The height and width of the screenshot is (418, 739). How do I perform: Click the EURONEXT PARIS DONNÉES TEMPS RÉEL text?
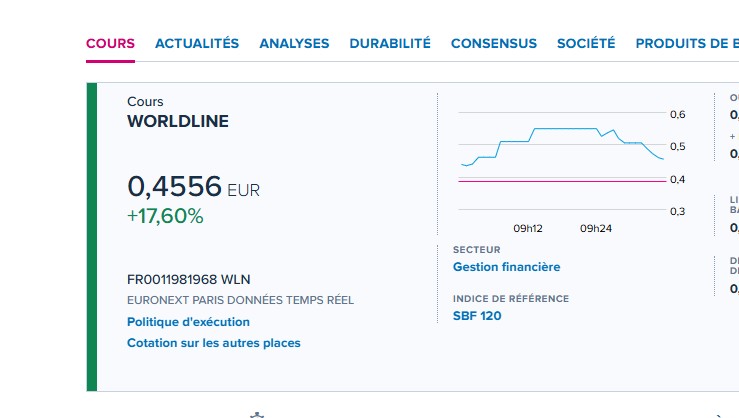(x=240, y=300)
